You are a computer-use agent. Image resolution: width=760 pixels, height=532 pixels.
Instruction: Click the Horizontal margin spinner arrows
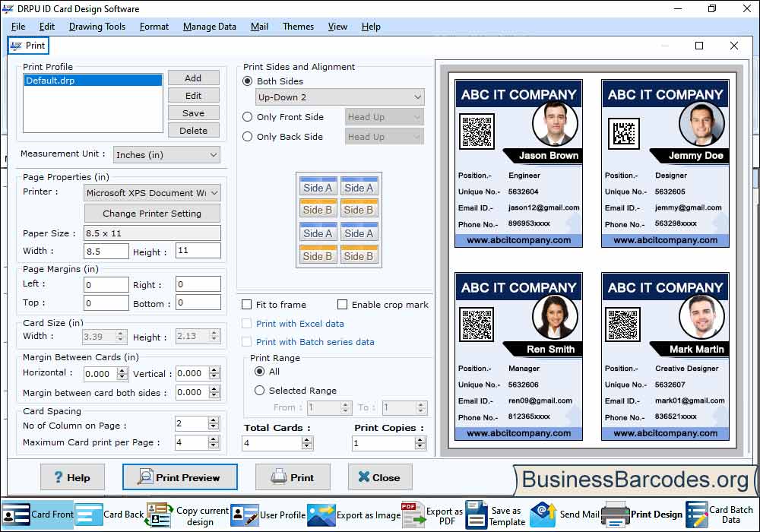[122, 374]
